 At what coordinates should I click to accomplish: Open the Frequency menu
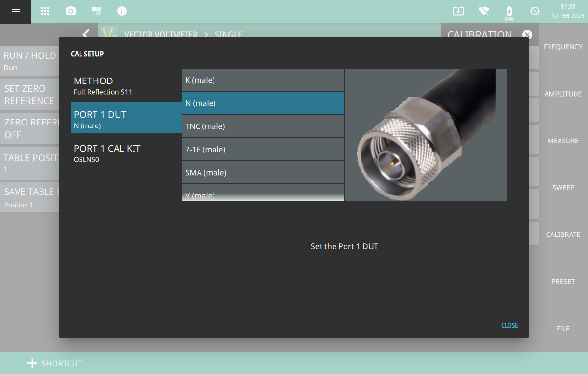point(563,47)
